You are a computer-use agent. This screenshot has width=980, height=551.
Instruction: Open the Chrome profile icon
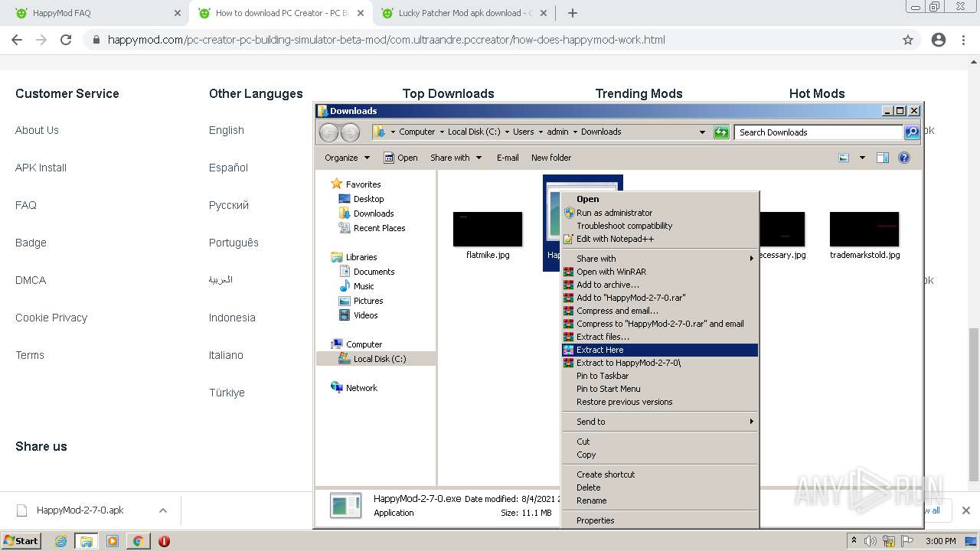(x=939, y=40)
